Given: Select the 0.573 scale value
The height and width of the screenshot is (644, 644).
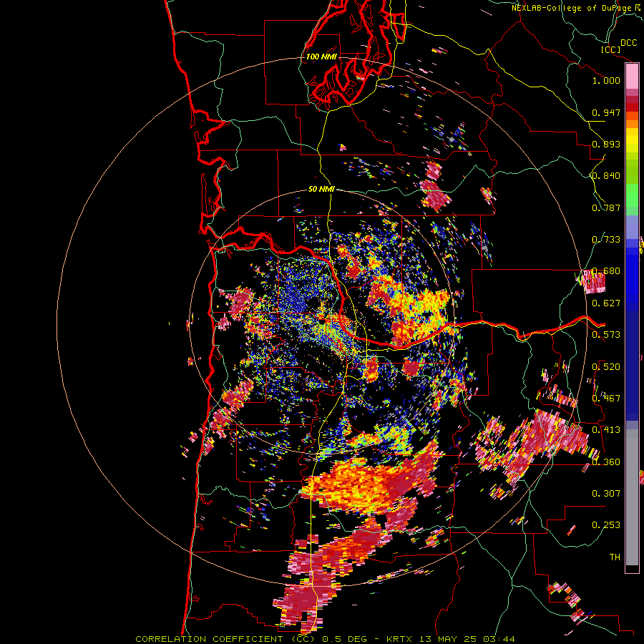Looking at the screenshot, I should tap(606, 335).
